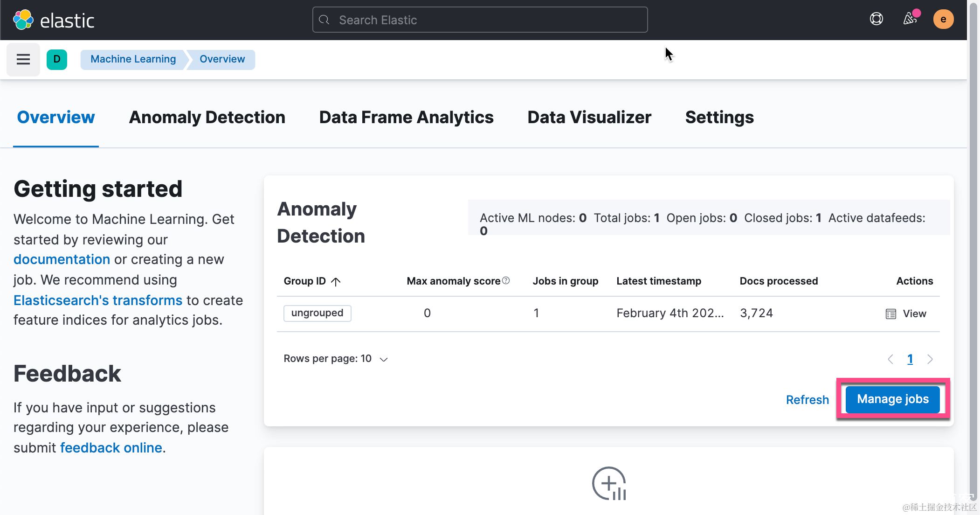
Task: Open the Data Visualizer tab
Action: click(589, 117)
